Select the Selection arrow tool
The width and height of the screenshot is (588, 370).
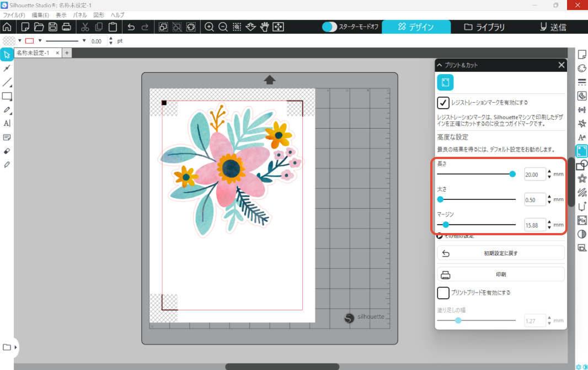click(x=7, y=55)
